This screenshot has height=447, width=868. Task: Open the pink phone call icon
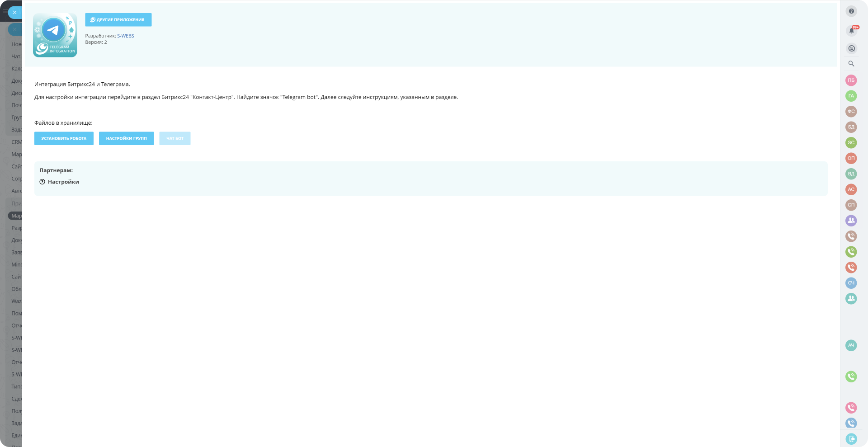pos(851,408)
